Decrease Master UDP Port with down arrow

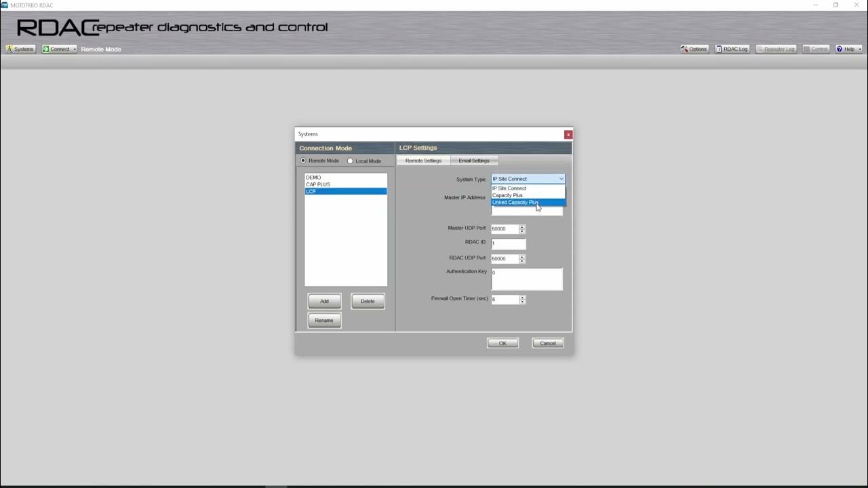click(522, 232)
